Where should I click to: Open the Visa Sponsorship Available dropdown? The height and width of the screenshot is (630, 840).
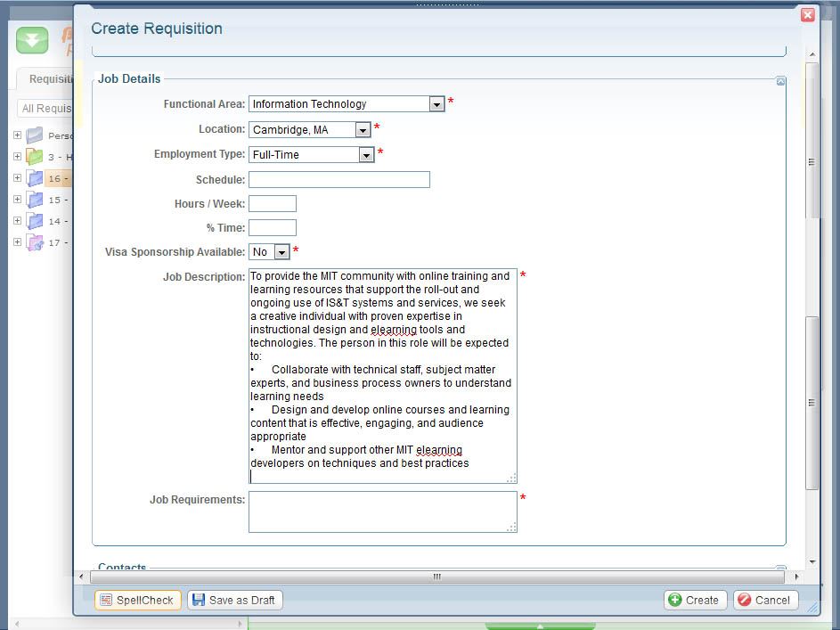(281, 252)
